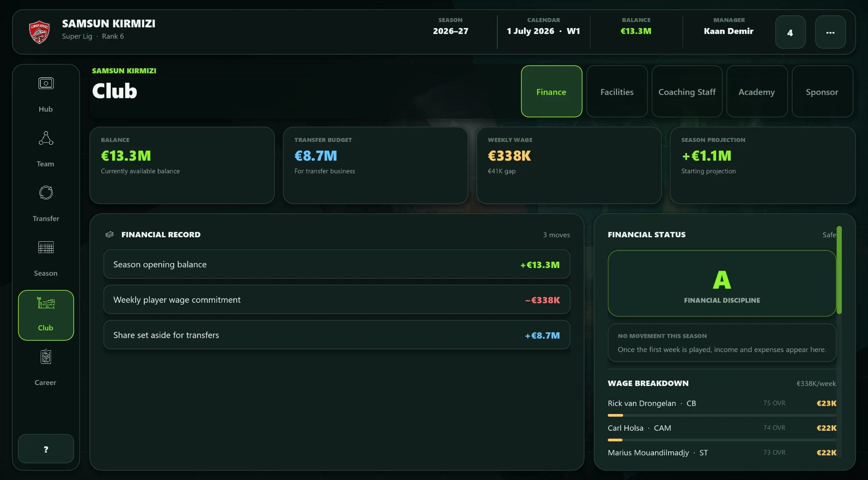Click the Season Projection +€1.1M card

[763, 165]
